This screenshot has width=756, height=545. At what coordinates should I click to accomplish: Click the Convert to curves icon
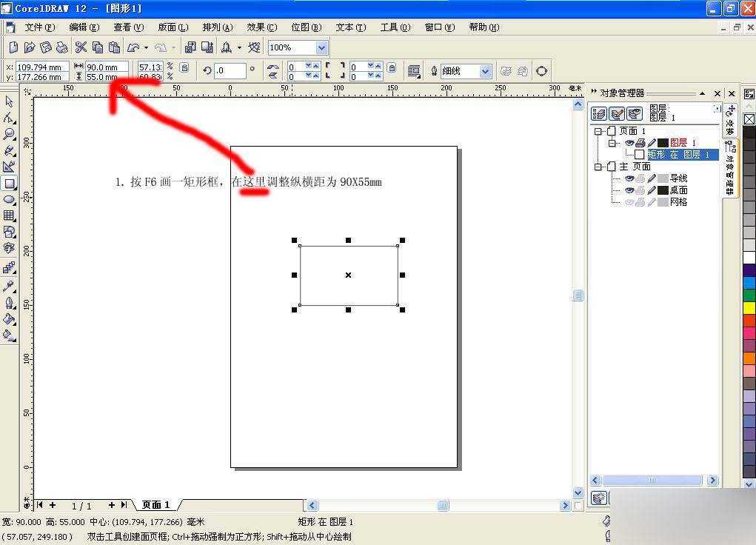click(x=541, y=71)
